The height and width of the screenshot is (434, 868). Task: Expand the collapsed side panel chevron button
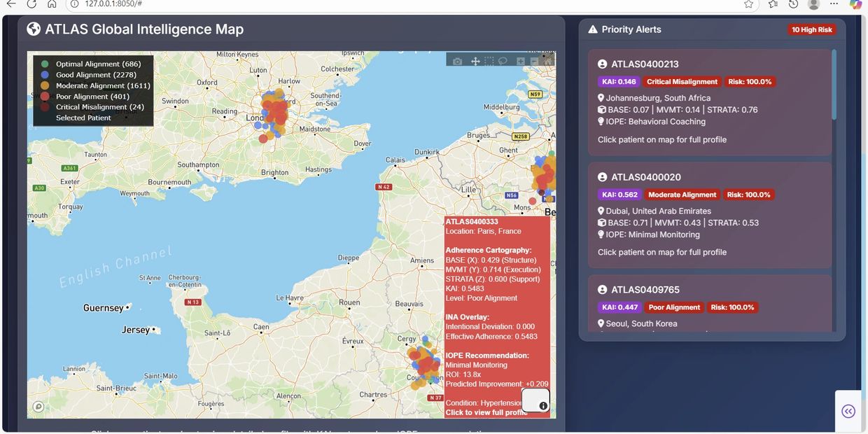(x=848, y=411)
